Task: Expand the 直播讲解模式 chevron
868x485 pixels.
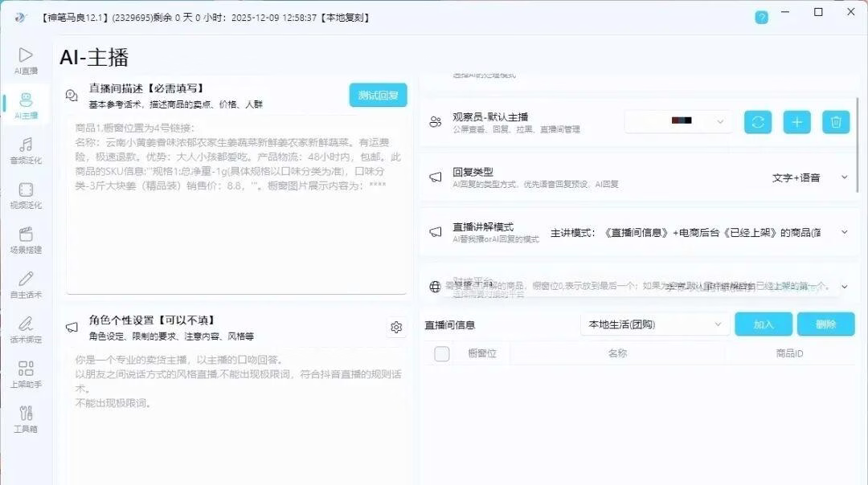Action: pyautogui.click(x=844, y=232)
